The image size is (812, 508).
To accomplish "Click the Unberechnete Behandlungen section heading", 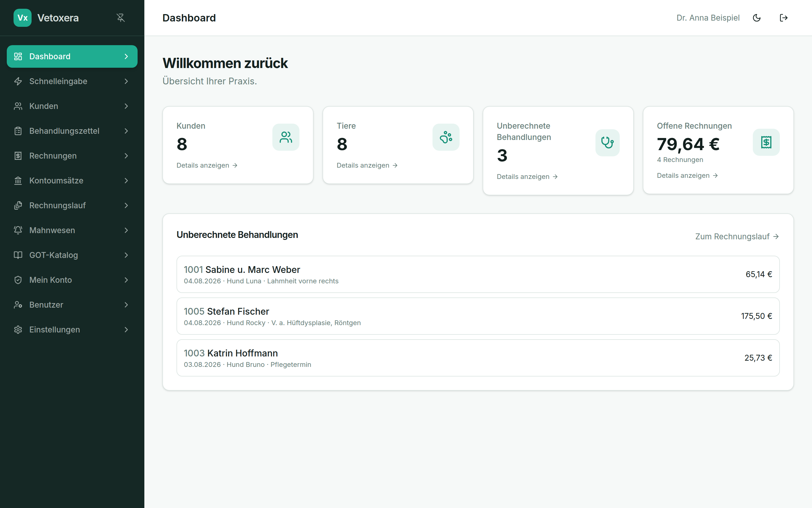I will coord(237,235).
